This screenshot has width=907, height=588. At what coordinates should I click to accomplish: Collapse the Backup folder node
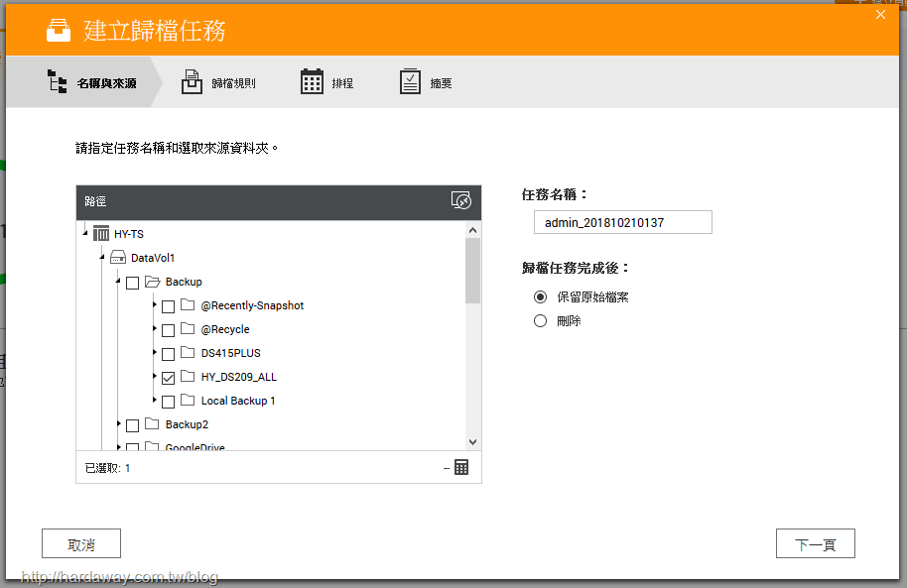click(x=118, y=281)
